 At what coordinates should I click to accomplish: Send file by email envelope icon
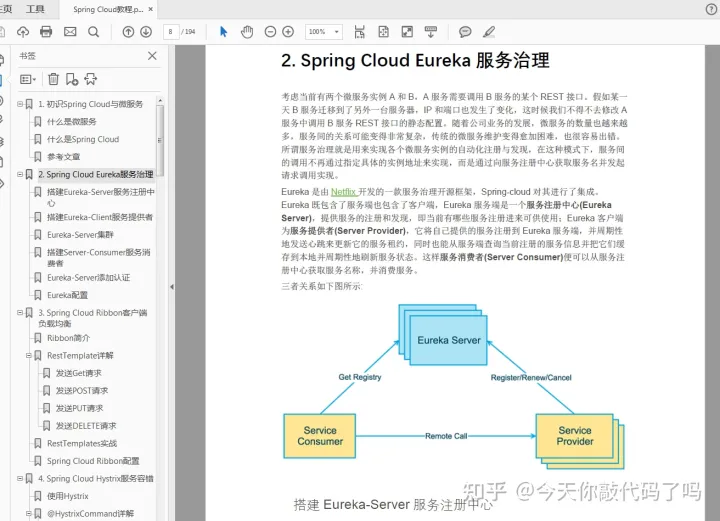pyautogui.click(x=70, y=32)
